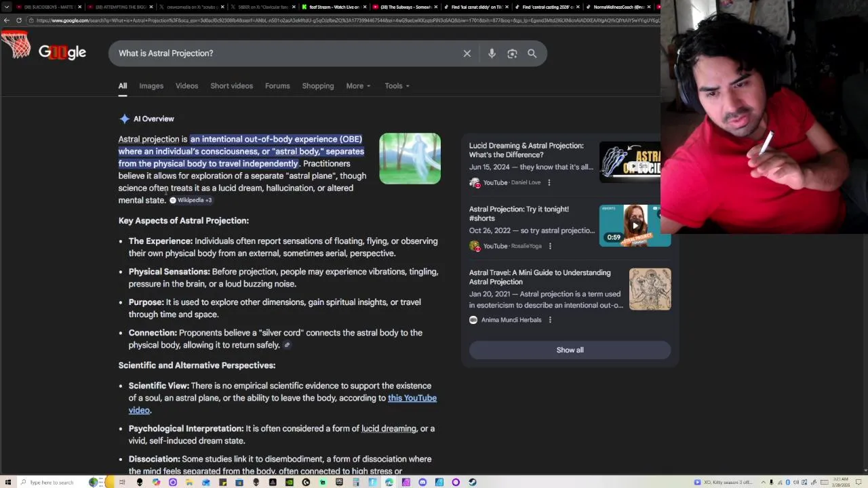
Task: Go to Google home via the logo
Action: (x=62, y=52)
